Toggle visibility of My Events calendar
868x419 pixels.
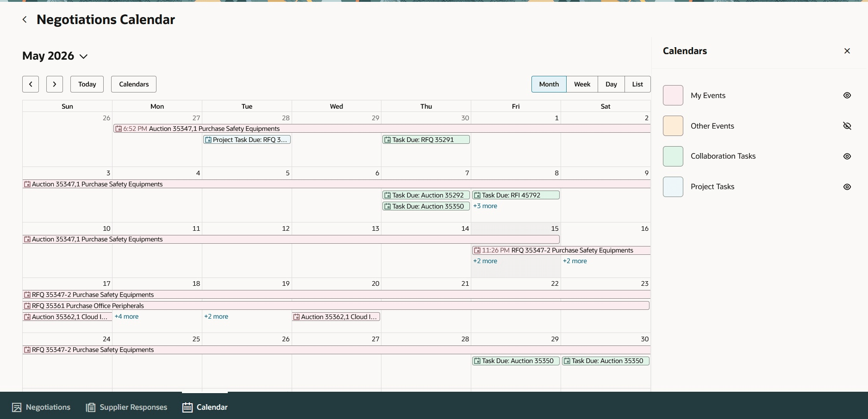(847, 95)
